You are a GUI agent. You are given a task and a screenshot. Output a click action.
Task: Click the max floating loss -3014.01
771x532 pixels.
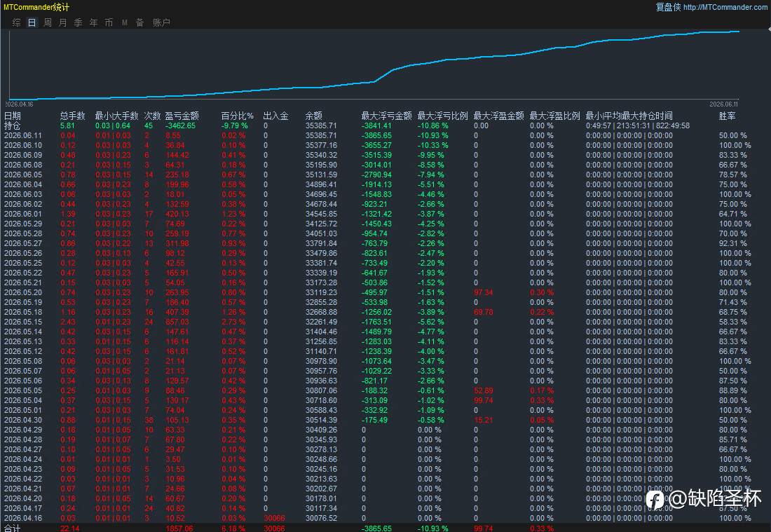(x=376, y=165)
